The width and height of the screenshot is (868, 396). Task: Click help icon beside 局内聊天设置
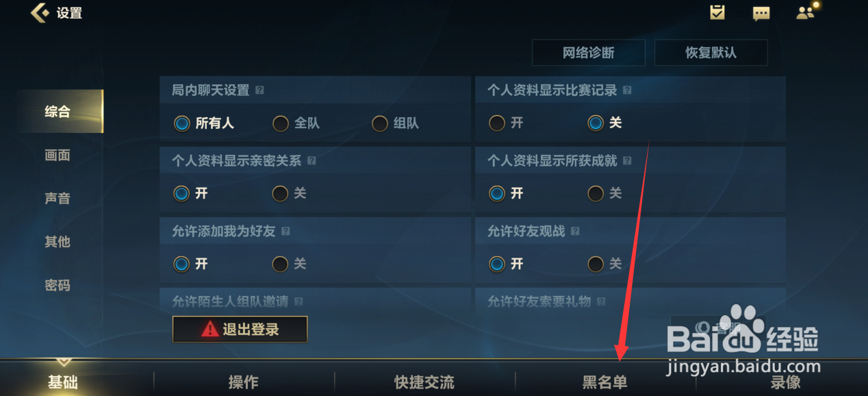click(x=259, y=90)
